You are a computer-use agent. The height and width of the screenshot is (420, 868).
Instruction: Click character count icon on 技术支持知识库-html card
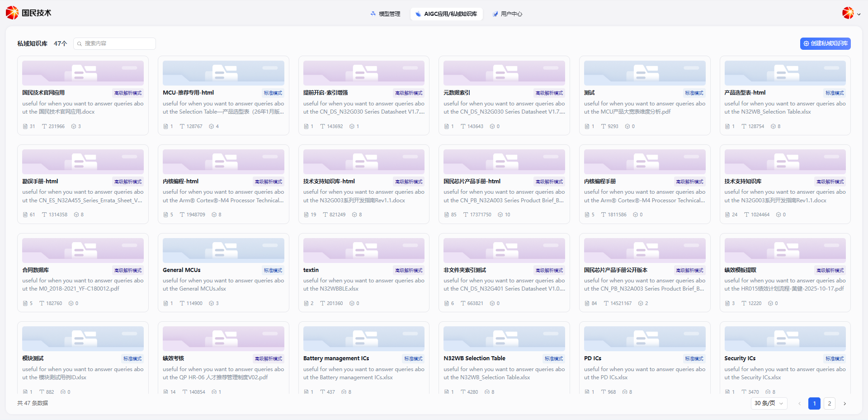click(x=325, y=215)
